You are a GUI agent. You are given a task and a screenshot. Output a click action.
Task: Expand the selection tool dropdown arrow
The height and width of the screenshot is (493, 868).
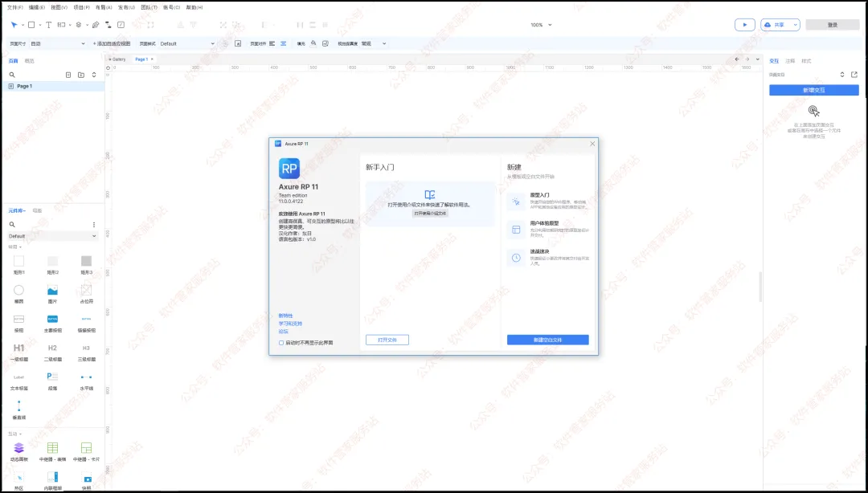click(x=23, y=25)
